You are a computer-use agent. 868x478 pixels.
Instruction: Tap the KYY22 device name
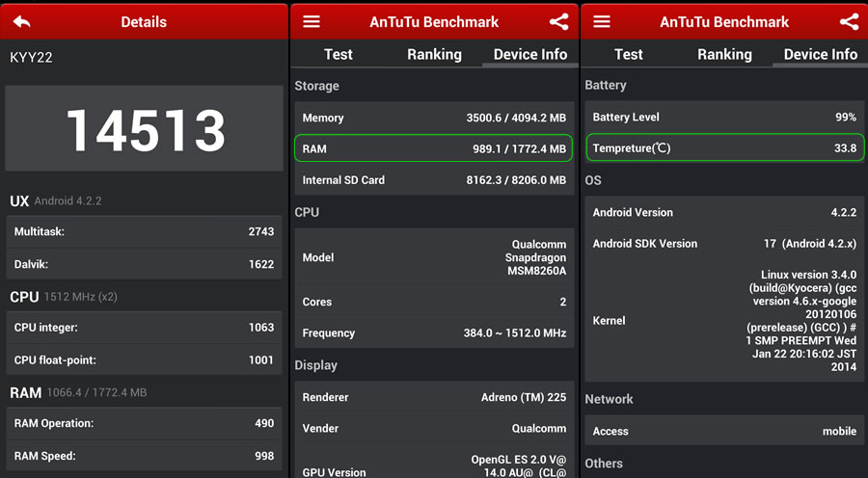[x=31, y=58]
